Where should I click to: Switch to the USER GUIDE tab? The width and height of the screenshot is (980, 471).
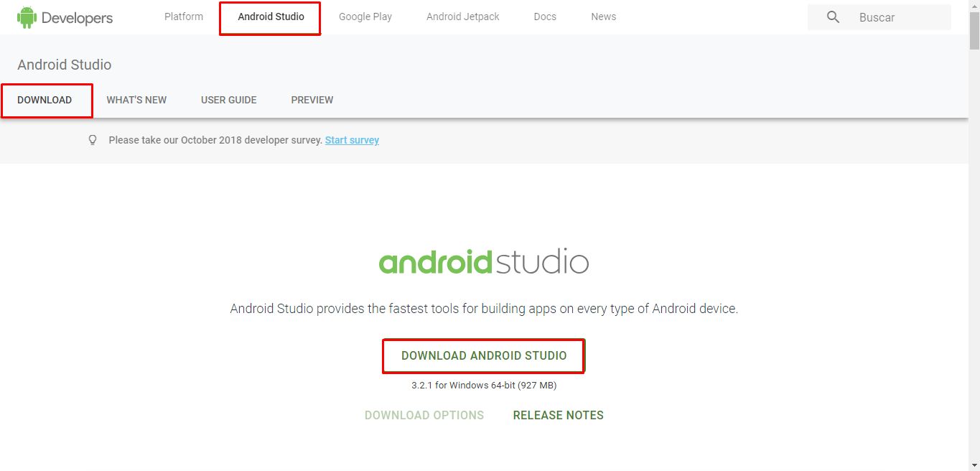pos(229,100)
